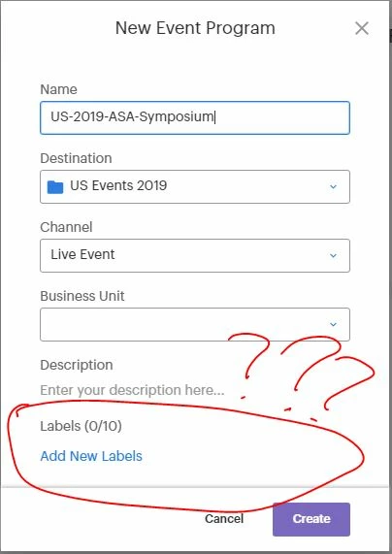
Task: Click the purple Create button
Action: [x=311, y=519]
